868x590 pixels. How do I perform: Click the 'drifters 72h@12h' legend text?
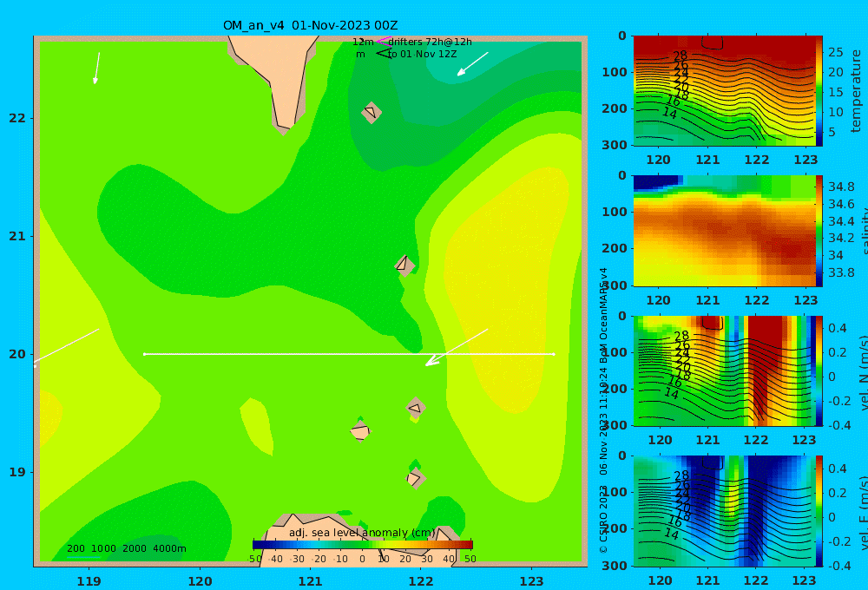[431, 42]
